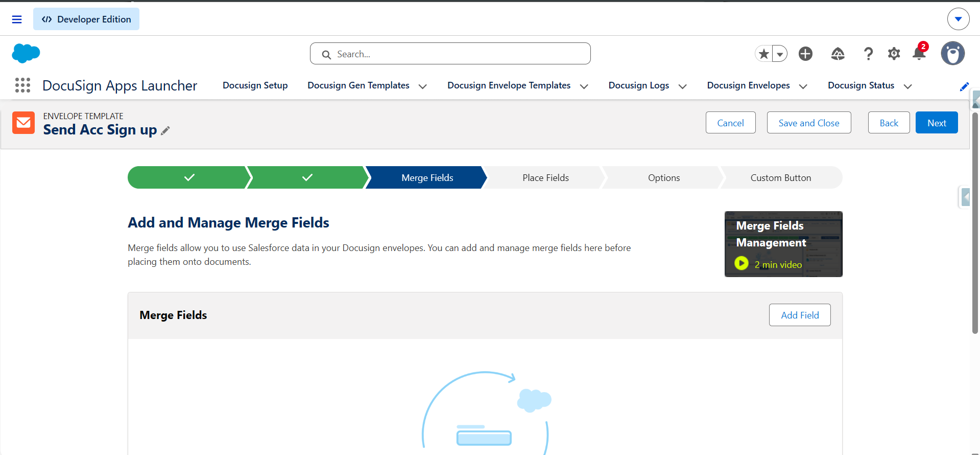Click the Salesforce cloud logo
Screen dimensions: 980x455
click(26, 53)
